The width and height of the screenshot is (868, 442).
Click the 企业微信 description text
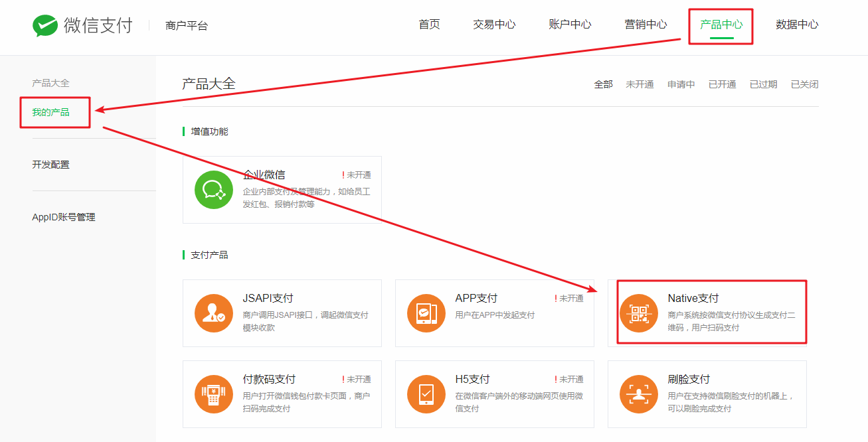[x=307, y=198]
